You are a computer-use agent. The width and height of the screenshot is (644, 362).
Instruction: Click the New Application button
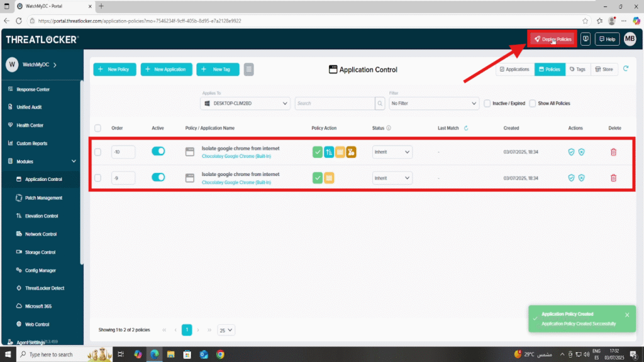pos(166,69)
